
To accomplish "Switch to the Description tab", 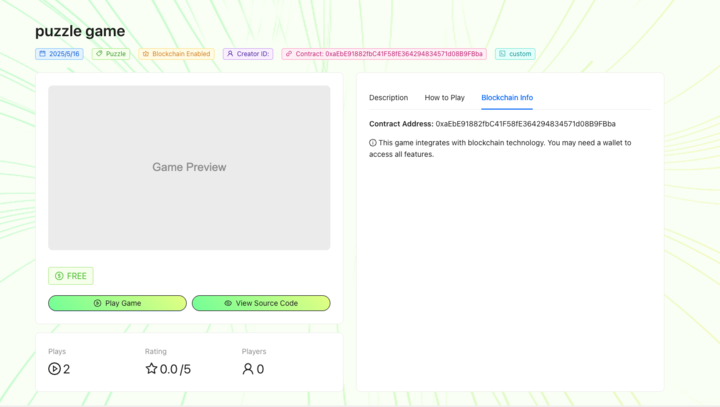I will [x=388, y=97].
